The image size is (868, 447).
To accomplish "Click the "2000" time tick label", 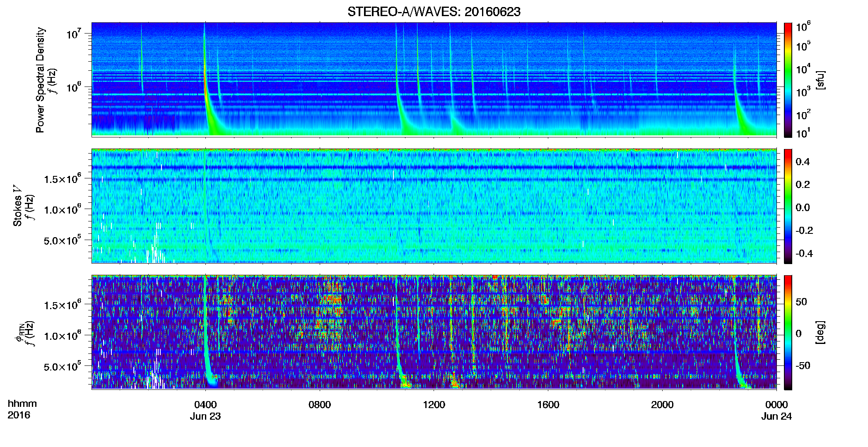I will [662, 404].
